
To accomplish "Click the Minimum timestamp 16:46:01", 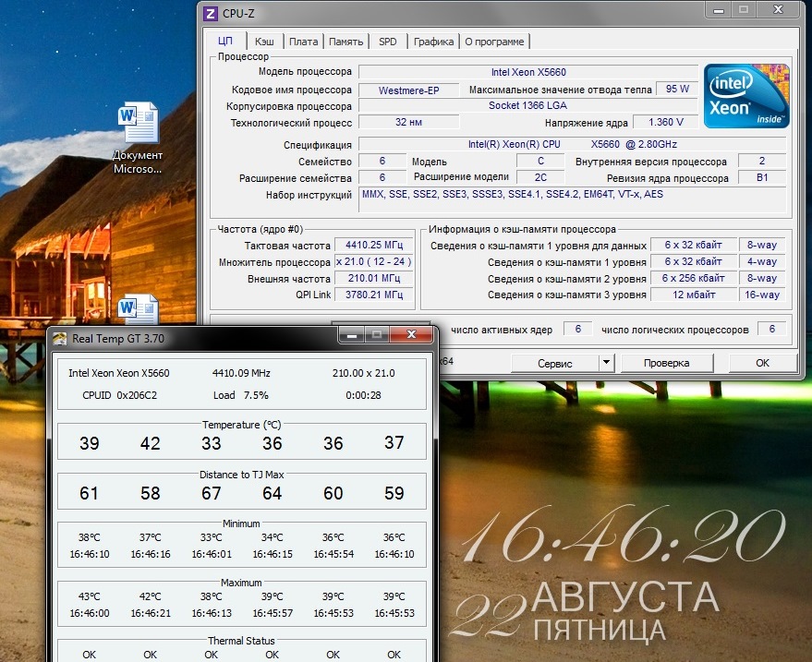I will coord(212,554).
